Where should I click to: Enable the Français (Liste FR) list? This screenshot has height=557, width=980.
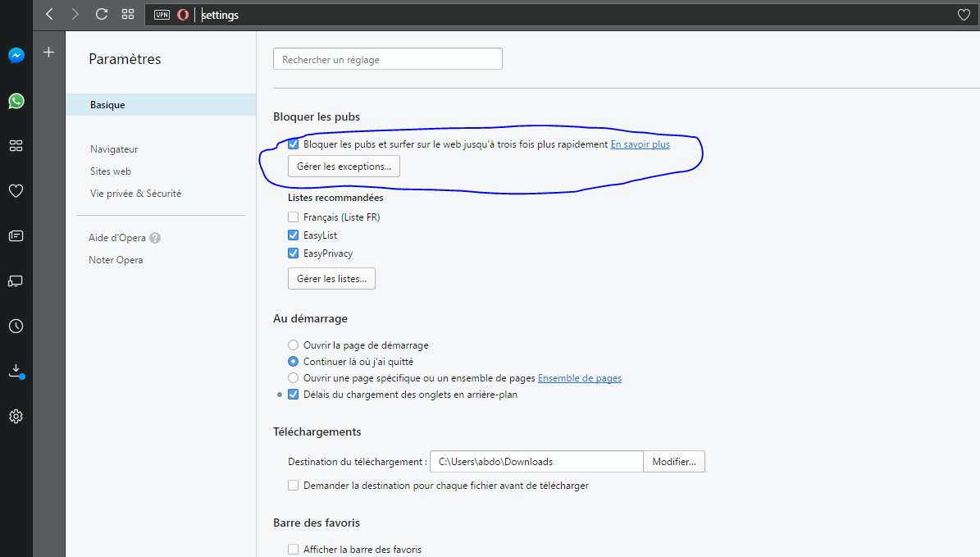(x=293, y=217)
